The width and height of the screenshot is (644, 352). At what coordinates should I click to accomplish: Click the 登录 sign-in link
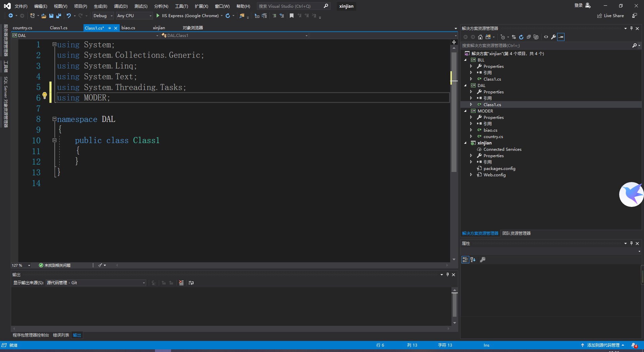coord(578,5)
